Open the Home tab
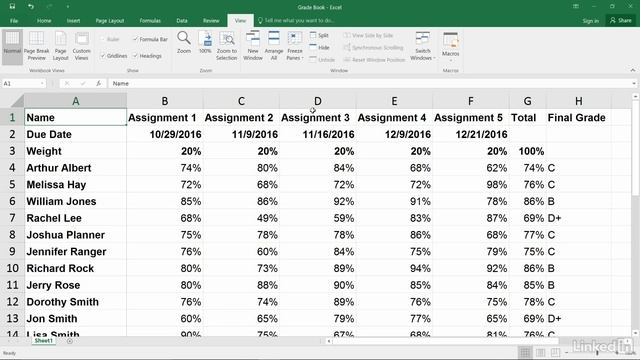The width and height of the screenshot is (640, 360). coord(44,20)
